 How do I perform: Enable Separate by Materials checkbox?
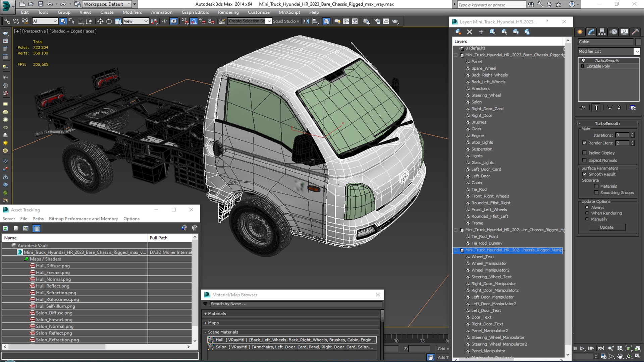(596, 186)
